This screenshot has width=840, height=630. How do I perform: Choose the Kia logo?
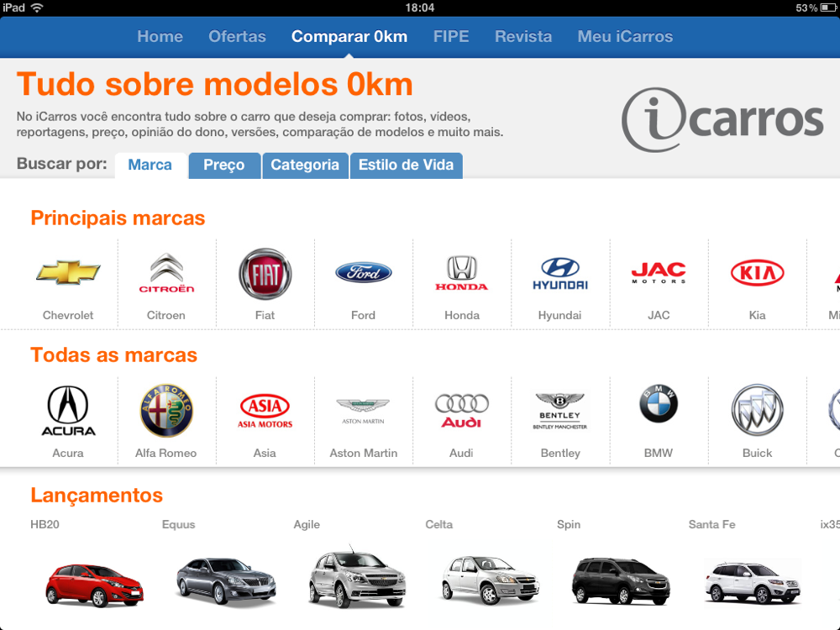(757, 273)
